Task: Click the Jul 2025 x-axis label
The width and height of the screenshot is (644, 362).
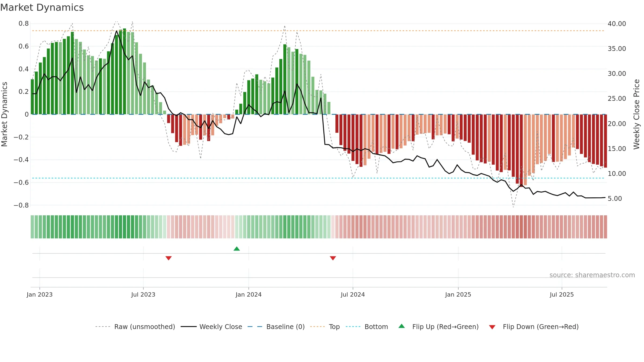Action: 562,294
